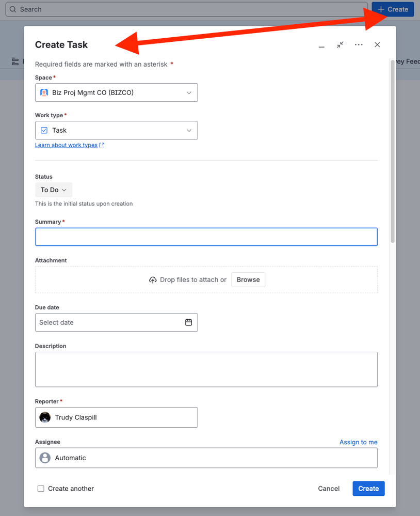The width and height of the screenshot is (420, 516).
Task: Close the Create Task dialog with X
Action: 377,45
